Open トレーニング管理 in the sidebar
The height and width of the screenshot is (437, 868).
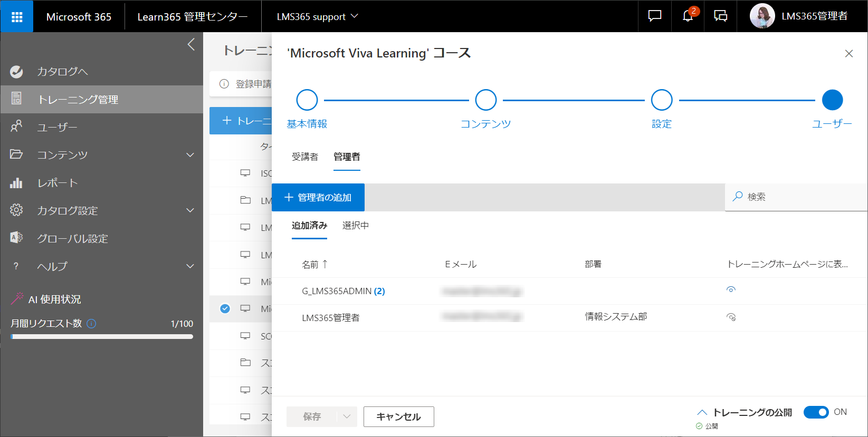click(102, 99)
